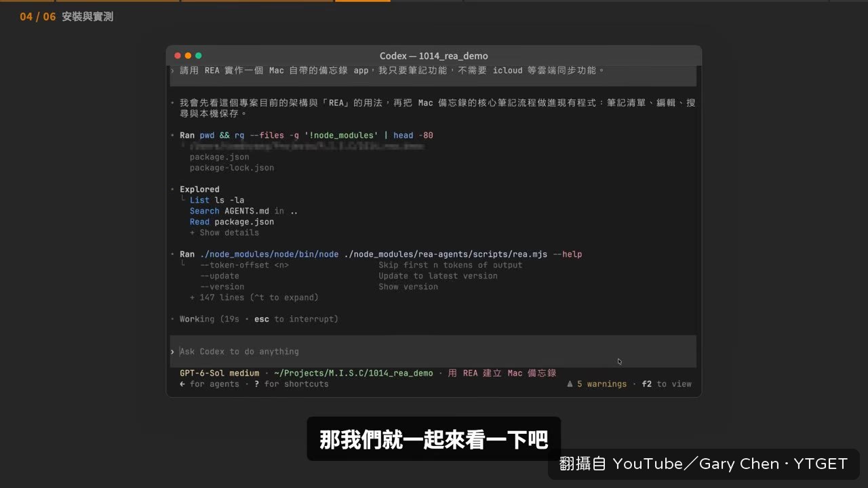Click the window title 'Codex — 1014_rea_demo'
This screenshot has height=488, width=868.
point(433,56)
